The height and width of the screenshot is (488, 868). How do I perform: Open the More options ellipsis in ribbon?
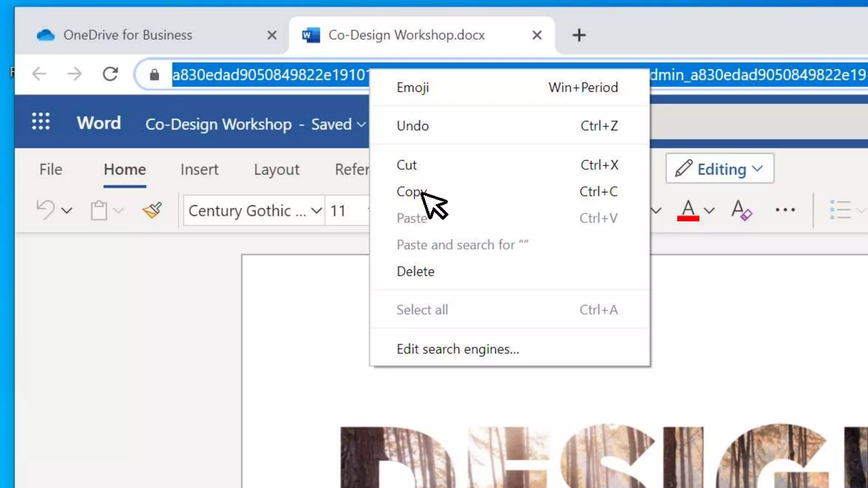pyautogui.click(x=785, y=210)
